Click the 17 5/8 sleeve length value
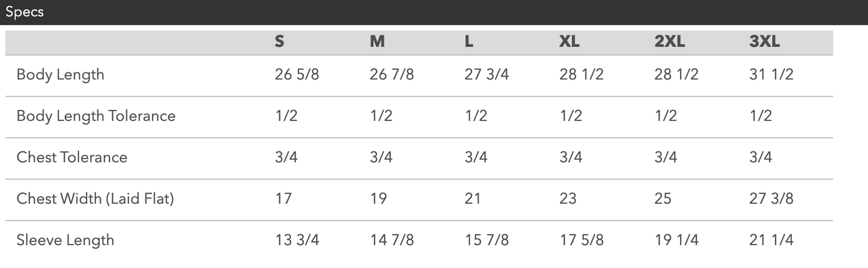 581,240
